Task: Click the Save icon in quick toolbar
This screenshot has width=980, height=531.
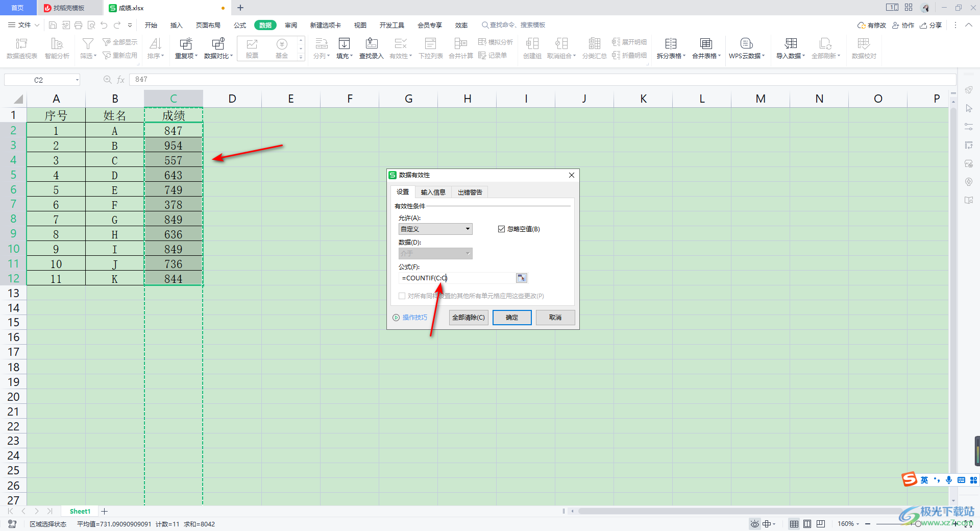Action: point(53,25)
